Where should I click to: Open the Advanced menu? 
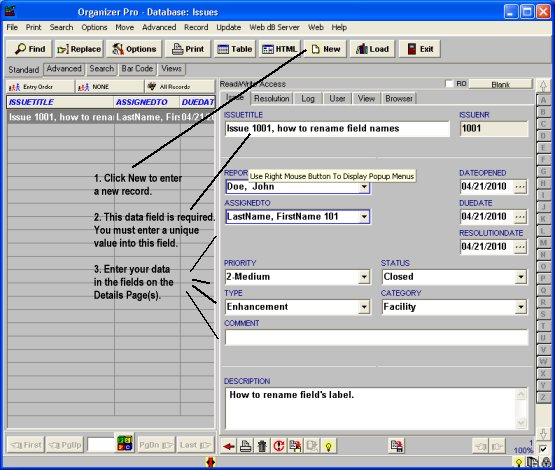pos(159,27)
